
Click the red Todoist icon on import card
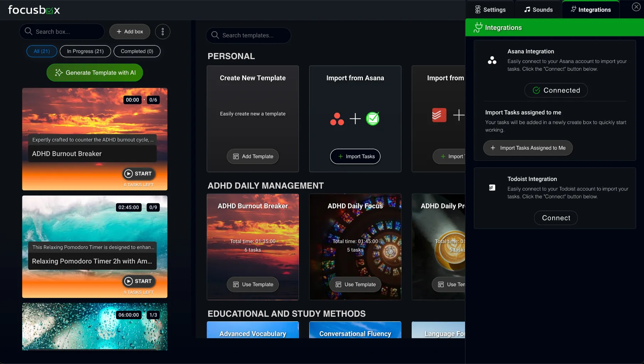pyautogui.click(x=439, y=115)
